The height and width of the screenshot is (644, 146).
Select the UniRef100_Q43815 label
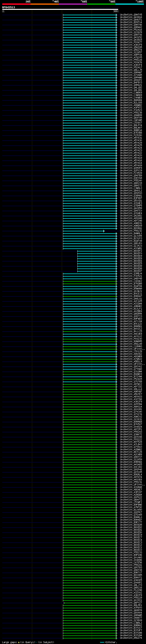pos(131,40)
